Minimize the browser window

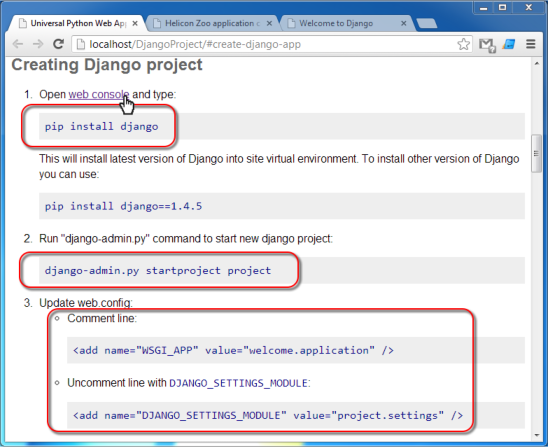click(x=484, y=8)
